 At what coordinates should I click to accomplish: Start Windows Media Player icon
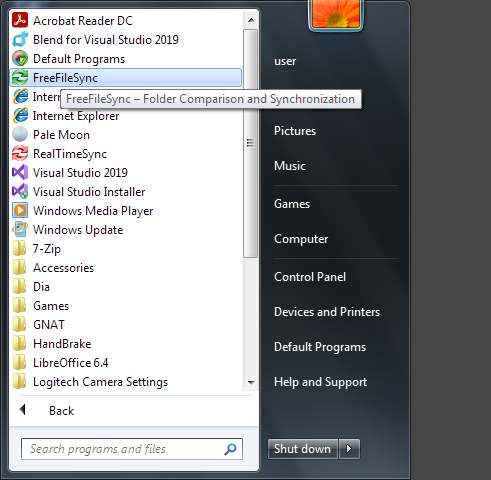coord(20,211)
